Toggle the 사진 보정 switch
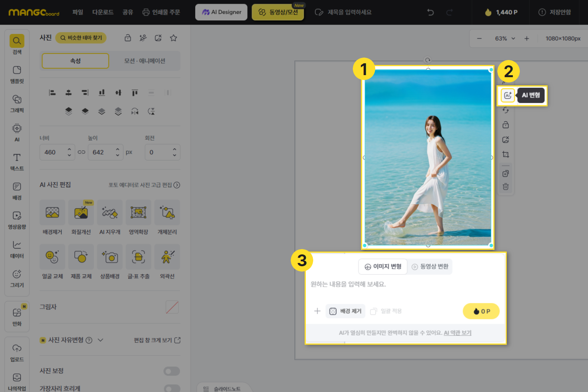Viewport: 588px width, 392px height. (171, 371)
